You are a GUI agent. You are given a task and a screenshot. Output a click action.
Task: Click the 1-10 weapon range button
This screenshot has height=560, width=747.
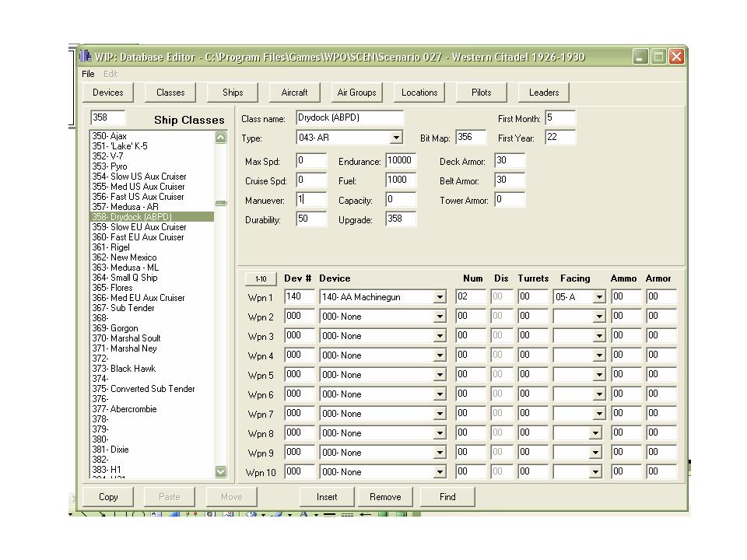[261, 279]
